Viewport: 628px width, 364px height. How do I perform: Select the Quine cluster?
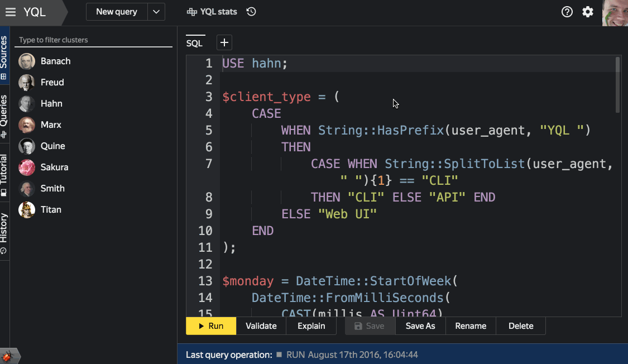(x=42, y=146)
